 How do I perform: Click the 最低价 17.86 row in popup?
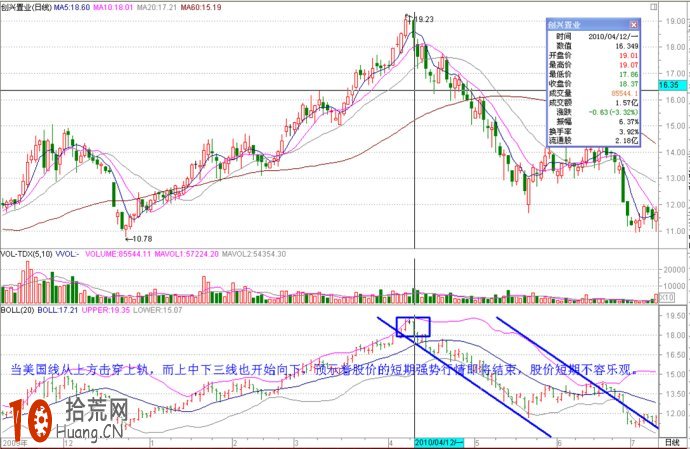(x=593, y=74)
